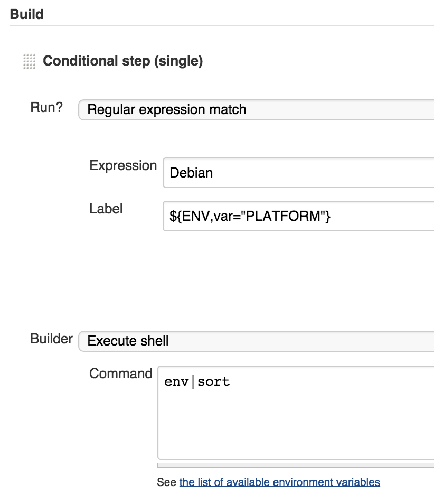
Task: Click the Run? label text
Action: [x=46, y=108]
